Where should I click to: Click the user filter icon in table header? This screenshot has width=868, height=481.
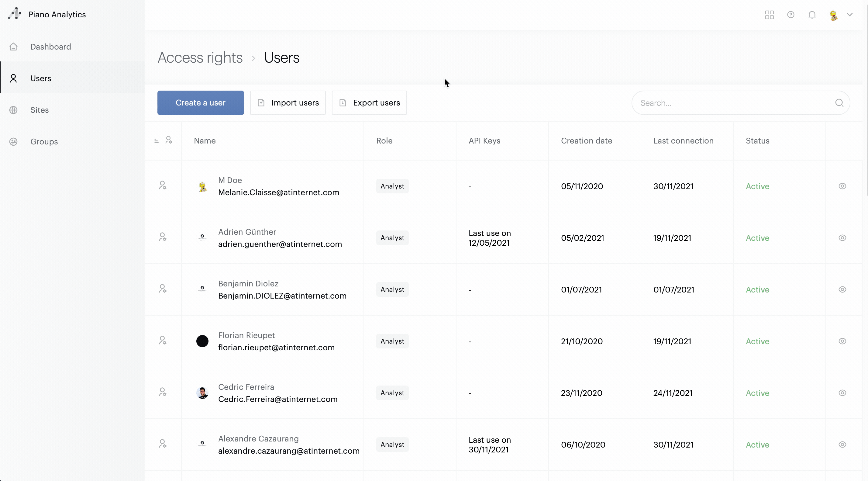(169, 140)
